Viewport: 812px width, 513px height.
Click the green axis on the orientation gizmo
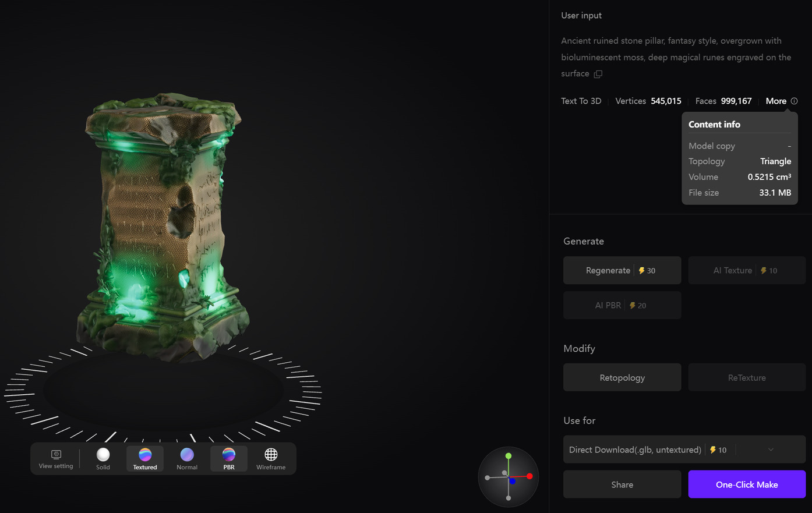pos(509,457)
